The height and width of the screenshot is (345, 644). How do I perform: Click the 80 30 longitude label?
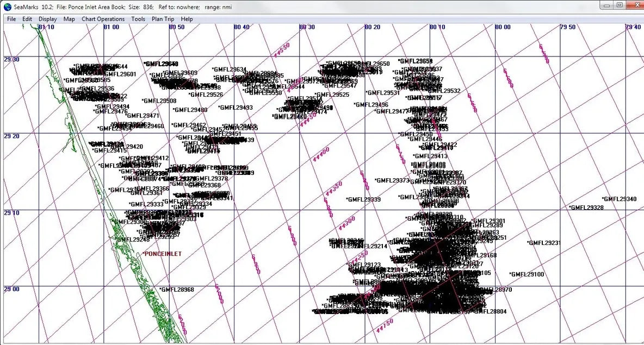[307, 27]
